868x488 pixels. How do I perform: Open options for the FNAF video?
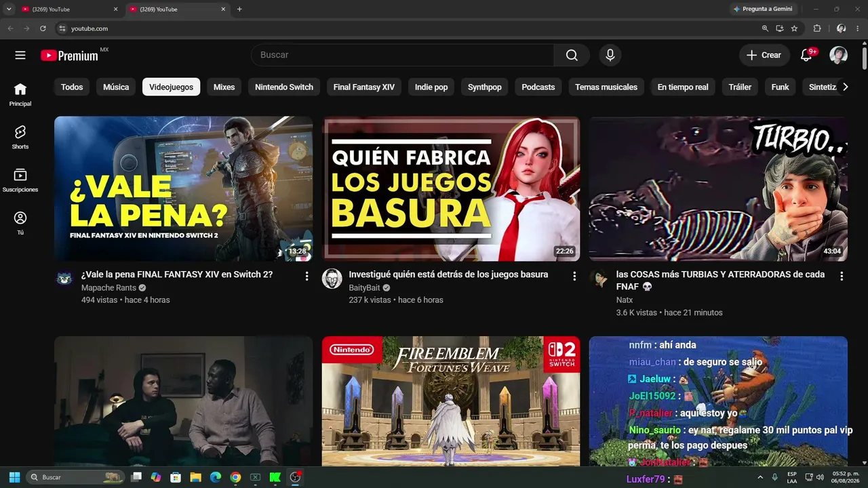click(x=842, y=276)
